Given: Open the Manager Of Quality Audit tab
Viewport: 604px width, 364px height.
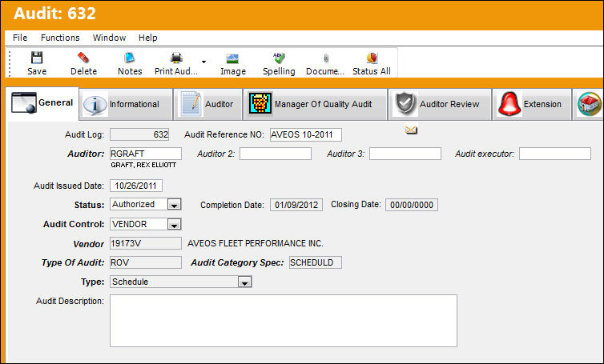Looking at the screenshot, I should point(315,104).
